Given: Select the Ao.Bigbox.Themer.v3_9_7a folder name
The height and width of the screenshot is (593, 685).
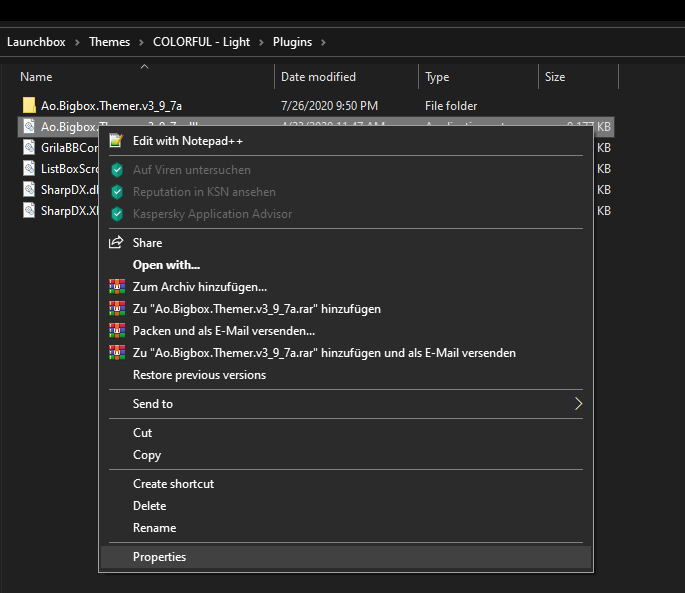Looking at the screenshot, I should click(111, 106).
